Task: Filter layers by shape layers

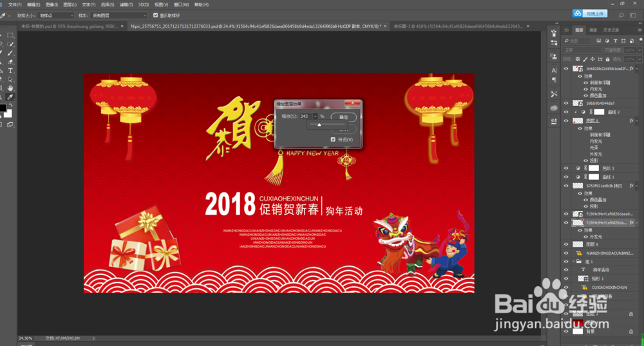Action: pyautogui.click(x=623, y=41)
